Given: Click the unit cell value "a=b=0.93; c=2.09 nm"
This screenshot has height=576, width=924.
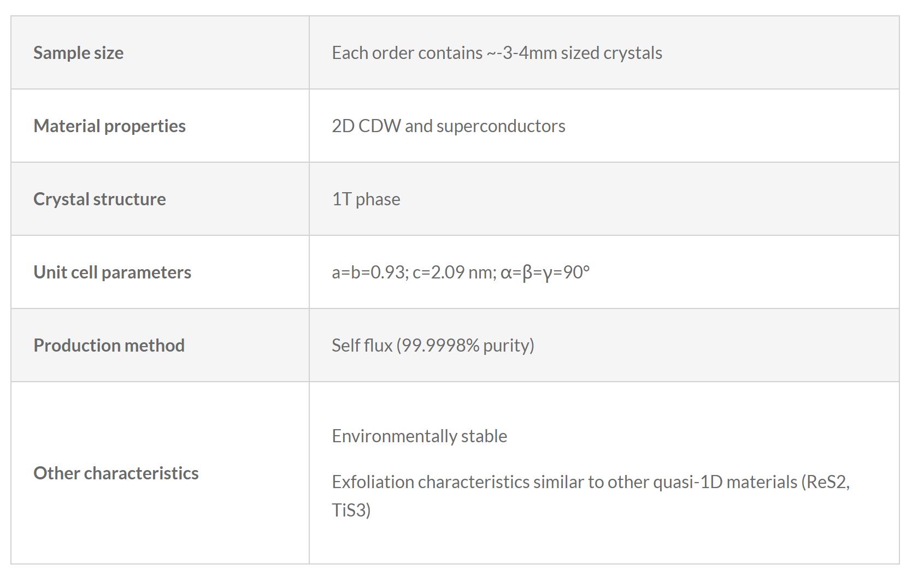Looking at the screenshot, I should [x=413, y=272].
